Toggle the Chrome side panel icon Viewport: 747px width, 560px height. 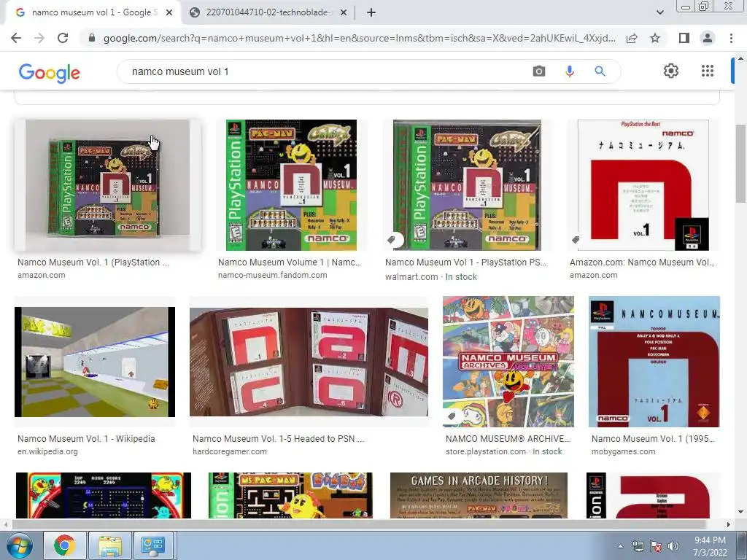[684, 38]
